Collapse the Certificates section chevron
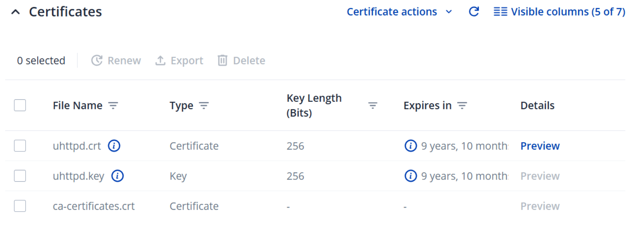644x228 pixels. tap(15, 12)
